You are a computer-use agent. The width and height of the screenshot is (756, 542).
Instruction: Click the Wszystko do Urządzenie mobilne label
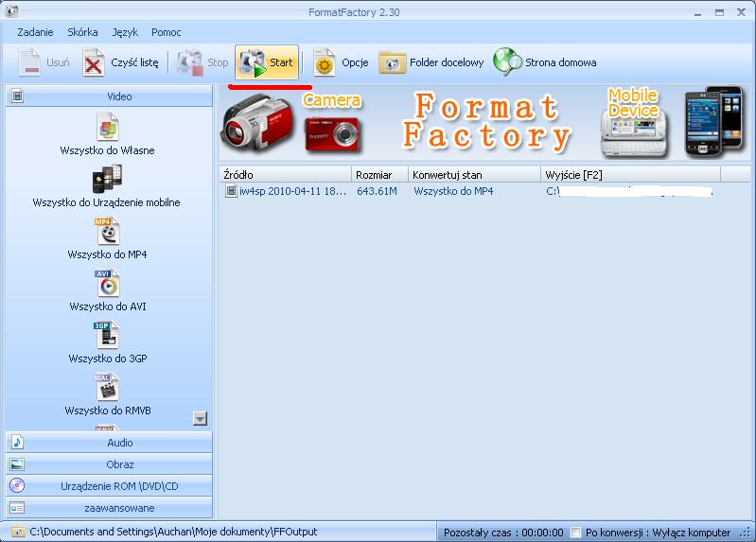pos(107,202)
